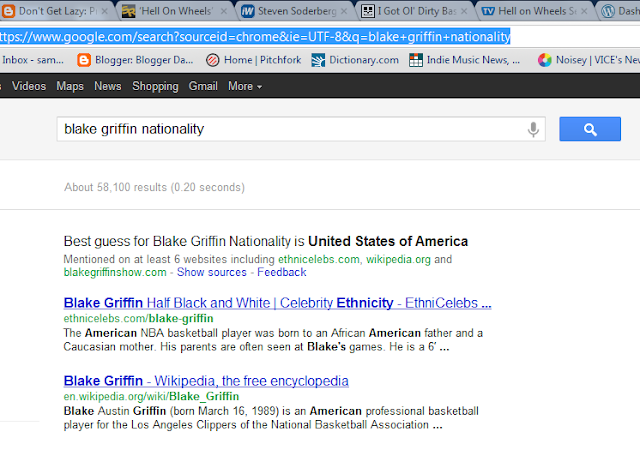
Task: Click the IW favicon on Soderberg tab
Action: click(248, 11)
